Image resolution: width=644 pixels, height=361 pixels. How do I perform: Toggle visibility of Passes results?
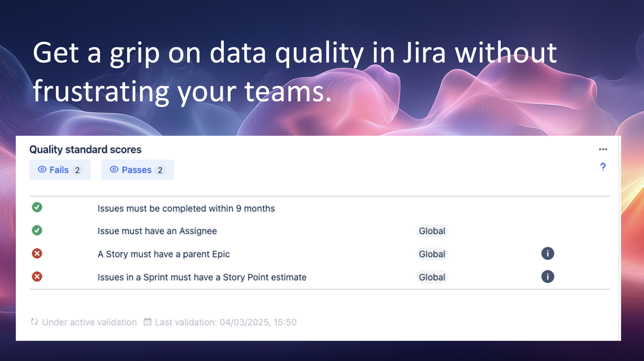tap(137, 170)
